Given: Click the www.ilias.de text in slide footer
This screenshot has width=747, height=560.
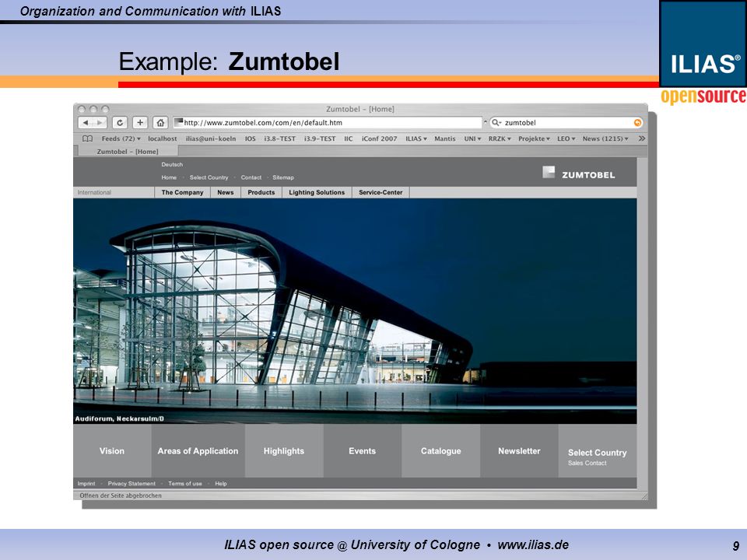Looking at the screenshot, I should (x=533, y=544).
